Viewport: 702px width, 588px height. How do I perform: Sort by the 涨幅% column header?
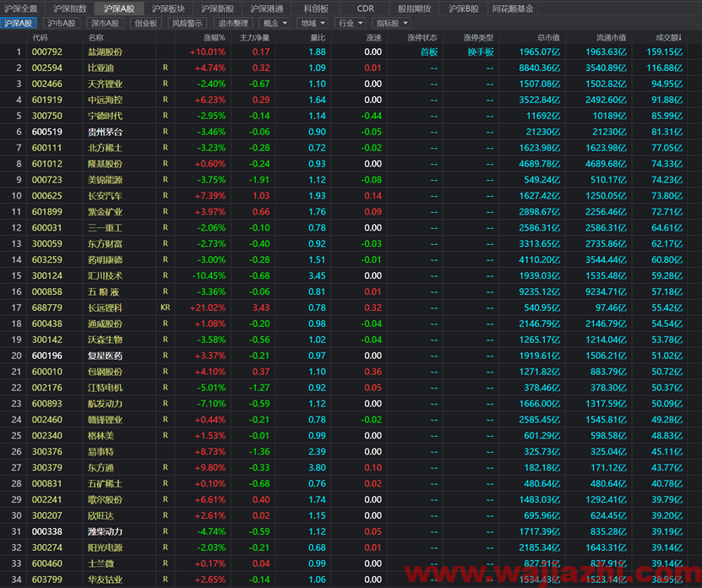[x=214, y=38]
